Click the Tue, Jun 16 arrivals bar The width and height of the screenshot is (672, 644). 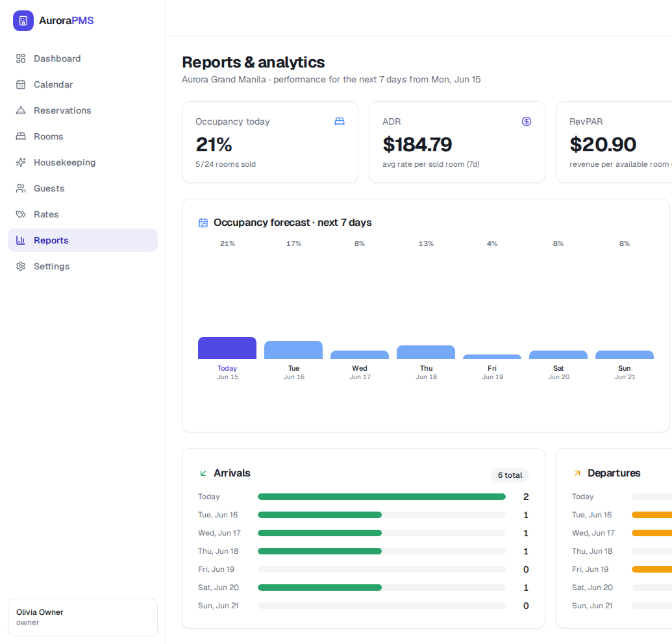pyautogui.click(x=381, y=515)
